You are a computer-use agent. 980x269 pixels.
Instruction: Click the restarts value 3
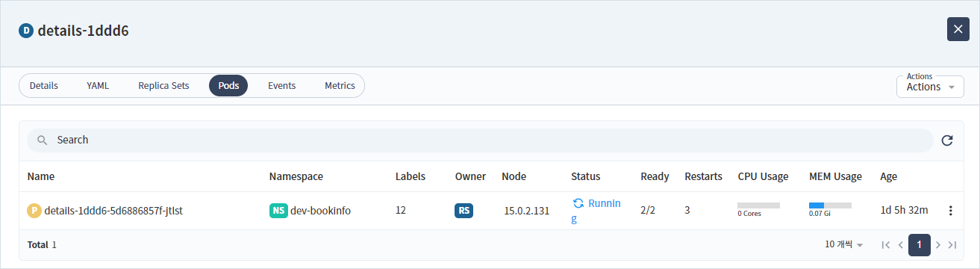[x=687, y=211]
